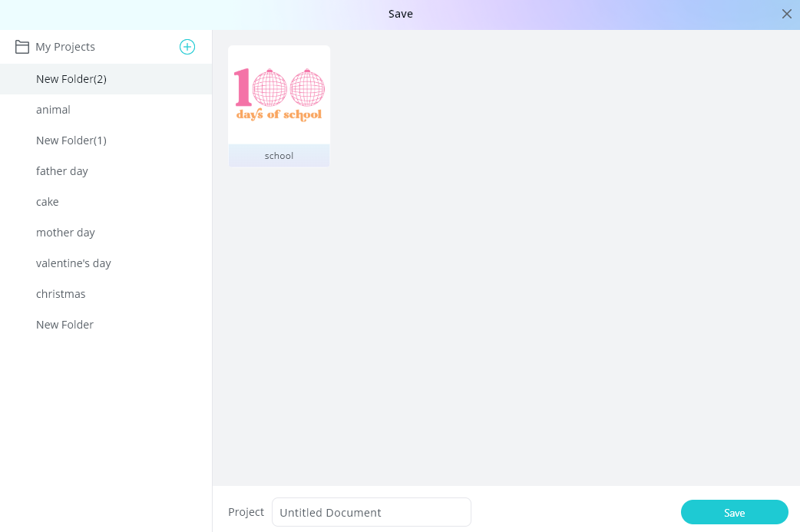Image resolution: width=800 pixels, height=532 pixels.
Task: Close the Save dialog
Action: pos(787,14)
